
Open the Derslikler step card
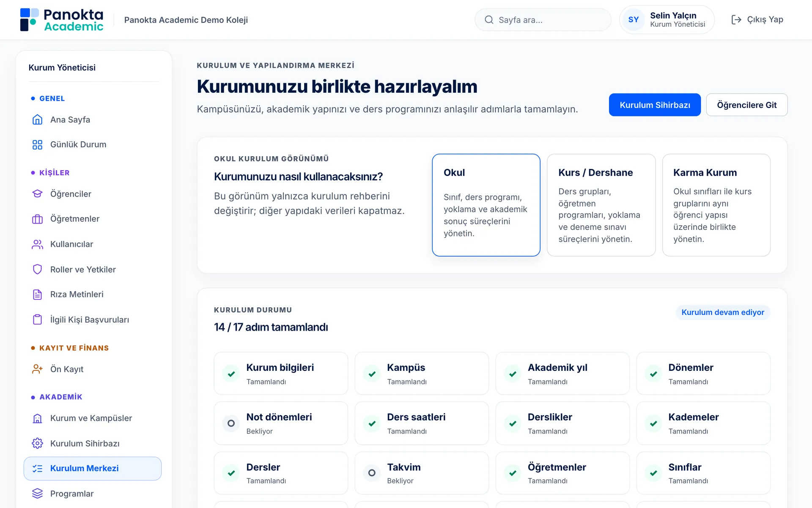[562, 423]
